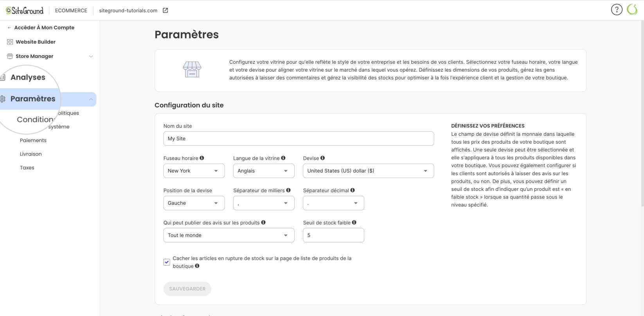
Task: Click the DÉFINISSEZ VOS PRÉFÉRENCES heading
Action: tap(488, 126)
